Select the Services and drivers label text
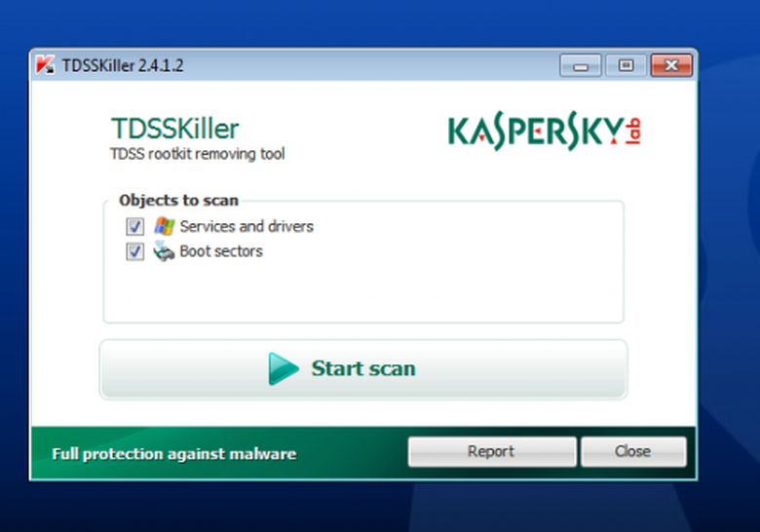The width and height of the screenshot is (760, 532). (247, 226)
